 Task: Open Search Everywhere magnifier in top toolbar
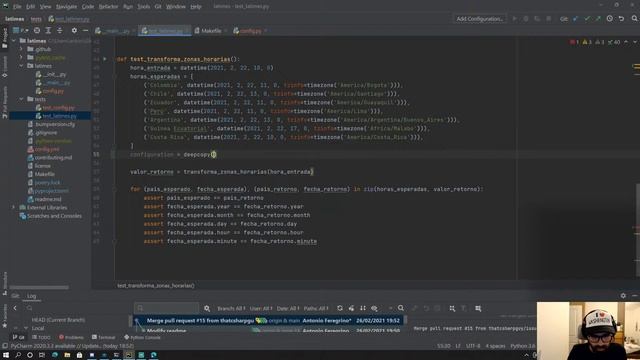pyautogui.click(x=634, y=19)
